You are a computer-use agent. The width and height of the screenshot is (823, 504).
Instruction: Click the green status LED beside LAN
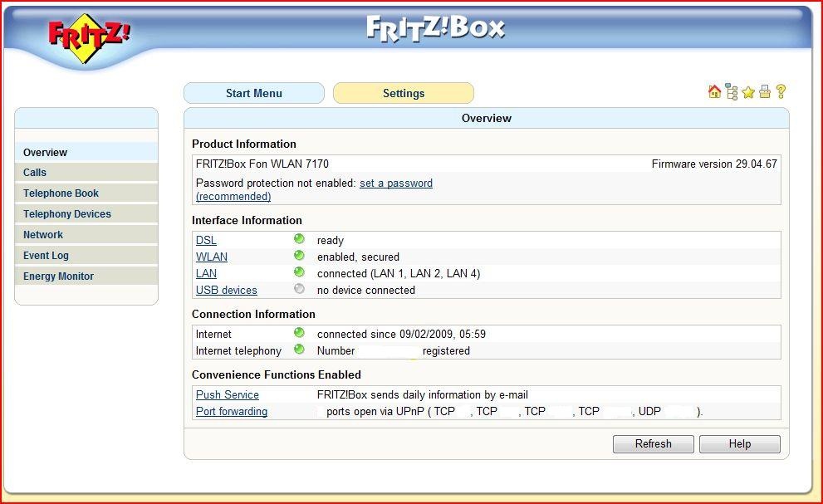click(299, 272)
